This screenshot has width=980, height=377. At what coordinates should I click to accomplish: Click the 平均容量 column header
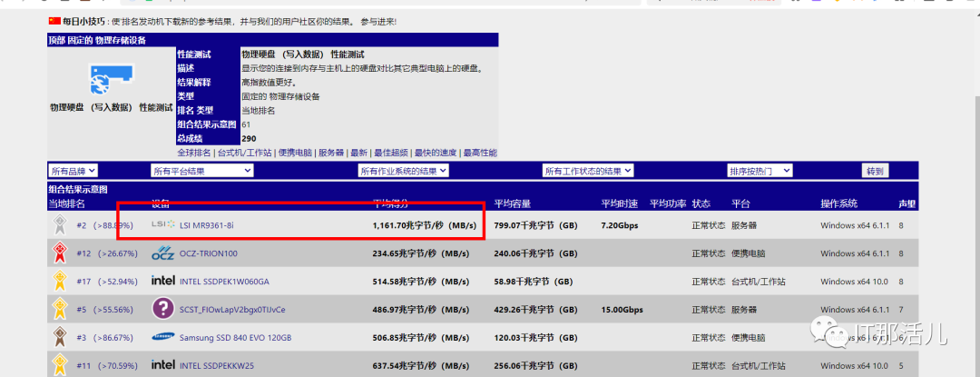click(512, 203)
